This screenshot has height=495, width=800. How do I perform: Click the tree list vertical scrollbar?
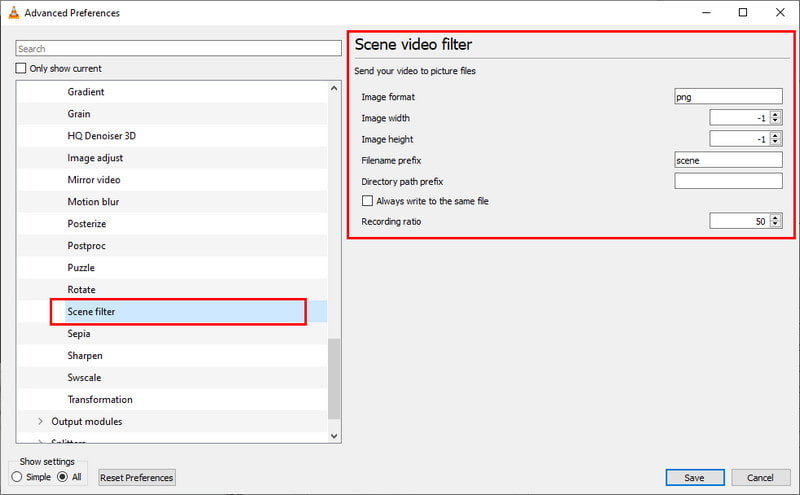click(335, 380)
